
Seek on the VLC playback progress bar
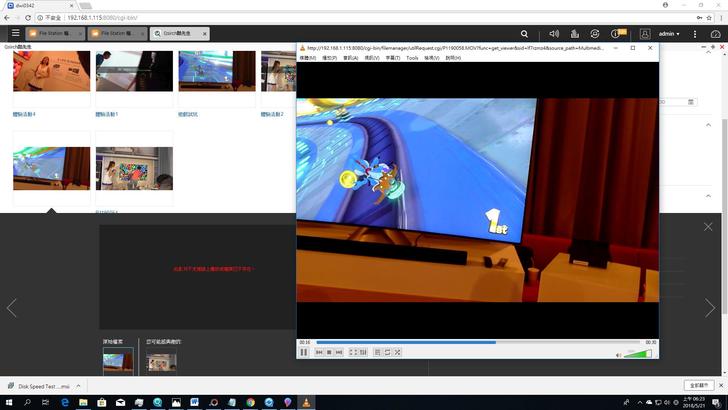[x=478, y=342]
